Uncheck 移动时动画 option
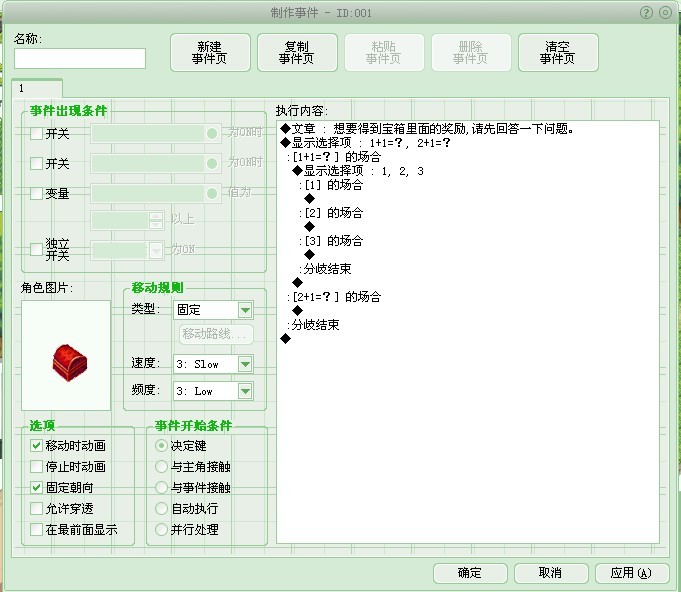Viewport: 681px width, 592px height. (36, 445)
